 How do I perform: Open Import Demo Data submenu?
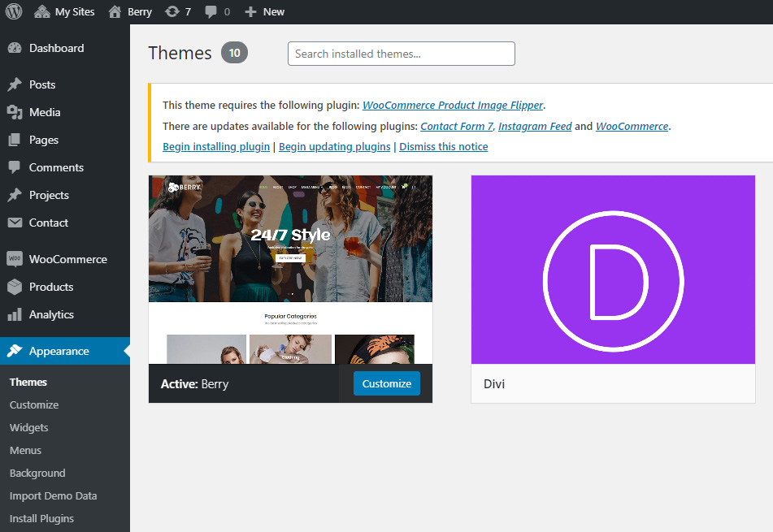[53, 495]
